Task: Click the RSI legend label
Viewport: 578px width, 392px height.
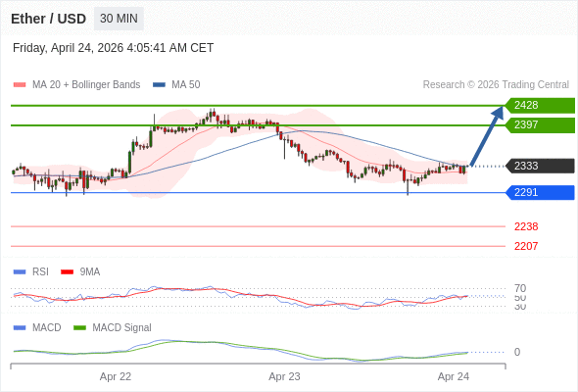Action: coord(40,272)
